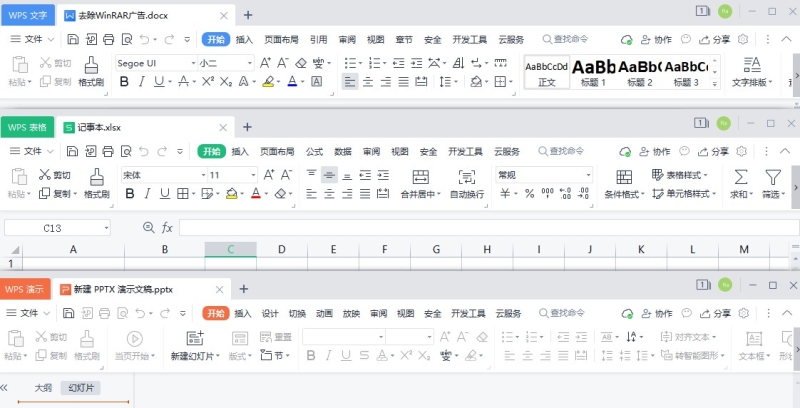Click Filter (筛选) icon in Spreadsheet
Image resolution: width=800 pixels, height=408 pixels.
pos(773,184)
